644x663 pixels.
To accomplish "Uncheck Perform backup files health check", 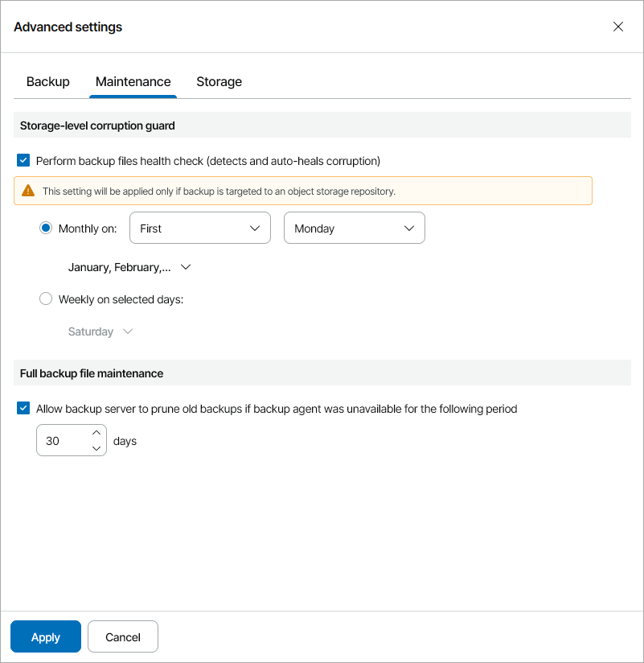I will click(x=23, y=161).
